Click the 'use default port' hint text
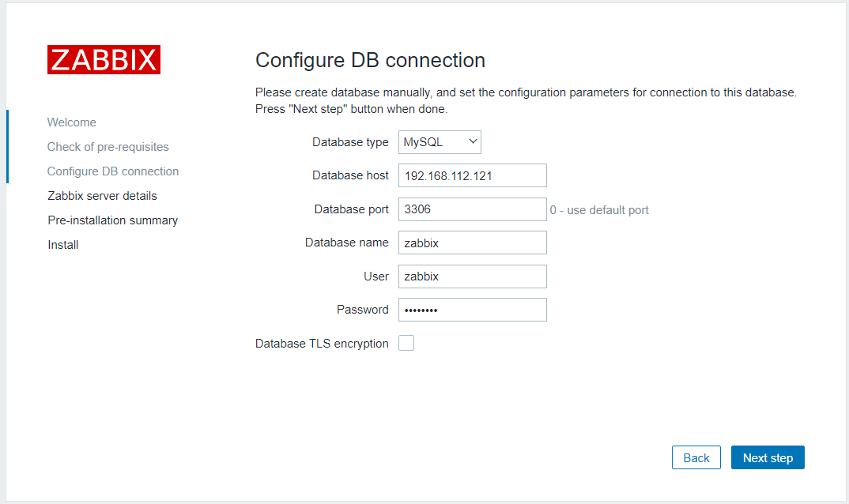Screen dimensions: 849x504 coord(599,210)
